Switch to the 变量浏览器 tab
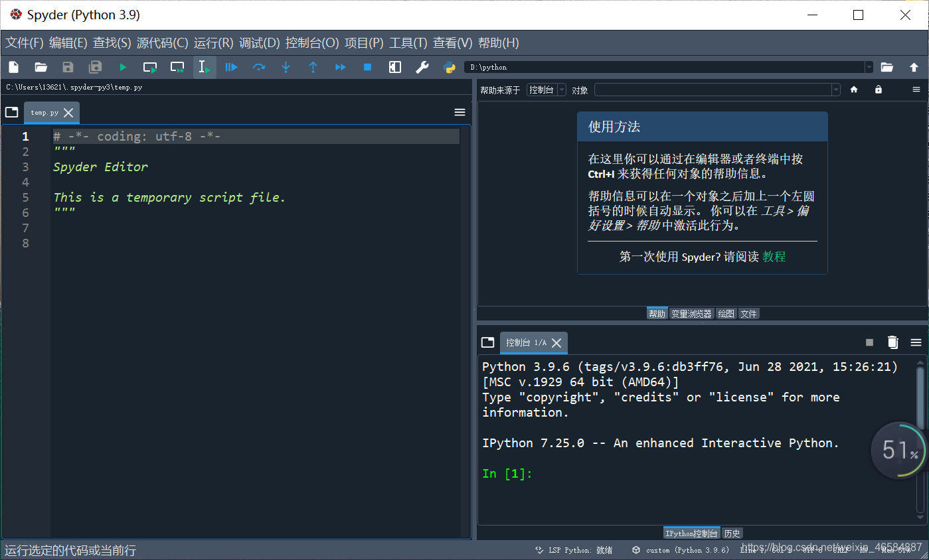This screenshot has height=560, width=929. 691,313
